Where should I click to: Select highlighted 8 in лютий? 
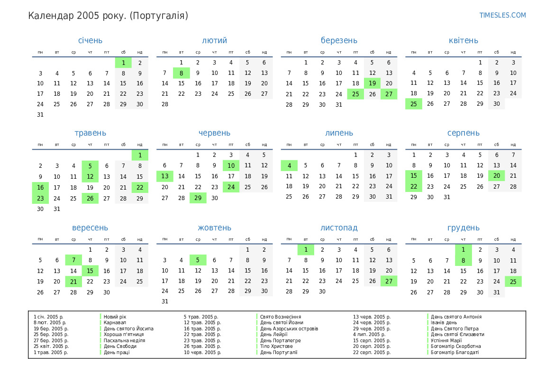[181, 73]
